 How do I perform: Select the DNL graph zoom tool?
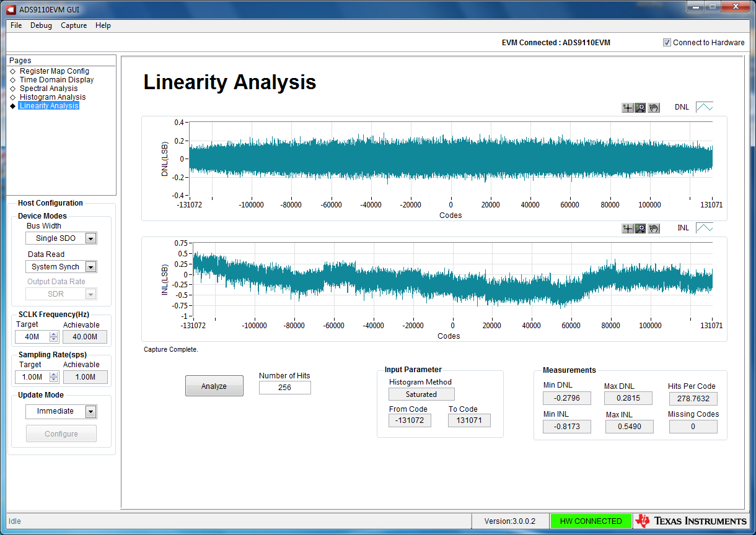[x=641, y=108]
